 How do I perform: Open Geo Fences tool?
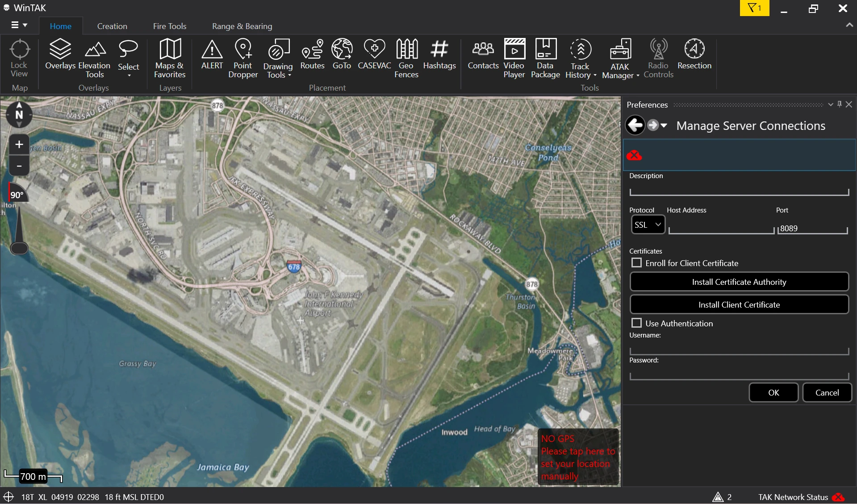(406, 58)
